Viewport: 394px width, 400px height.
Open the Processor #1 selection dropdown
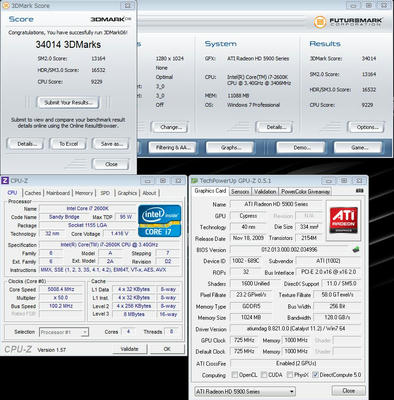click(64, 332)
